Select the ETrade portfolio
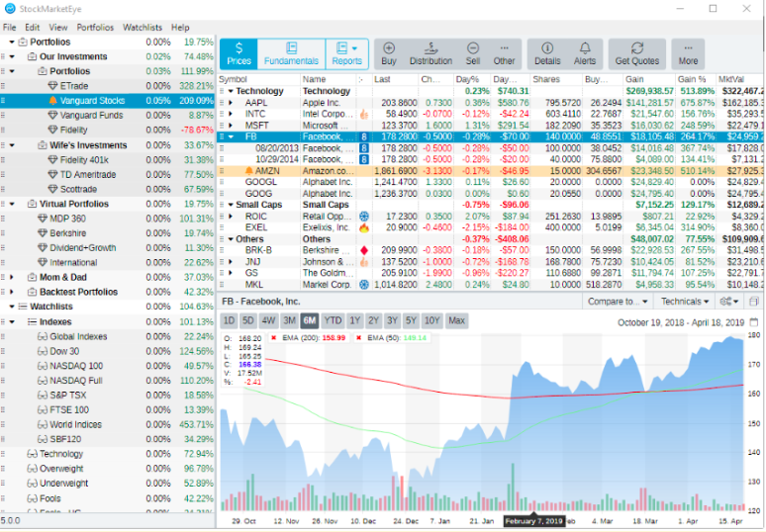The width and height of the screenshot is (766, 532). 108,86
